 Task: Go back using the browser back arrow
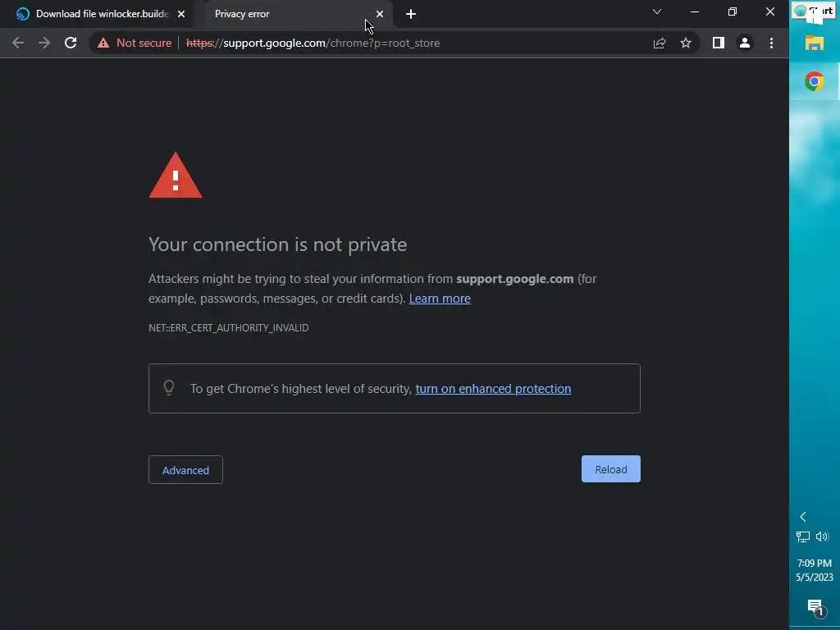click(18, 43)
